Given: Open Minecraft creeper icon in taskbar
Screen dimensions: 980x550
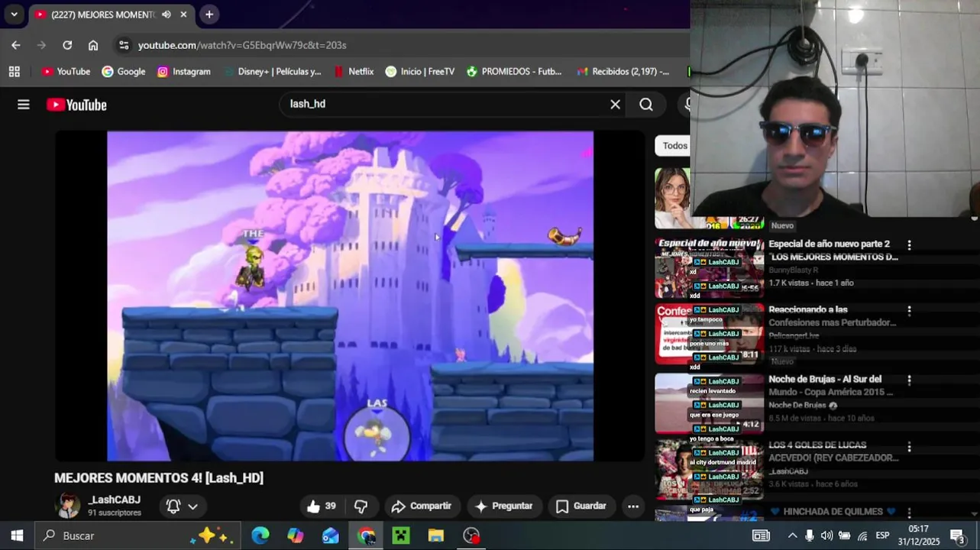Looking at the screenshot, I should pos(401,535).
